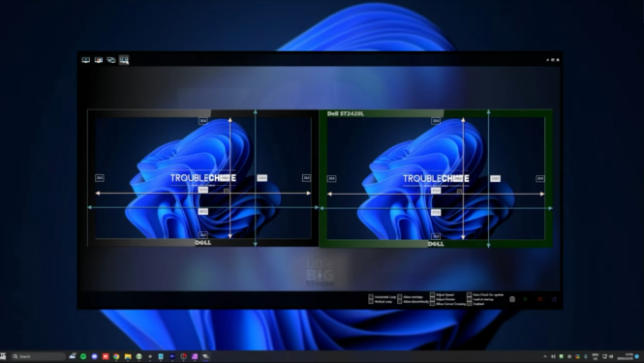Click the green play start button
This screenshot has width=644, height=363.
click(x=525, y=299)
